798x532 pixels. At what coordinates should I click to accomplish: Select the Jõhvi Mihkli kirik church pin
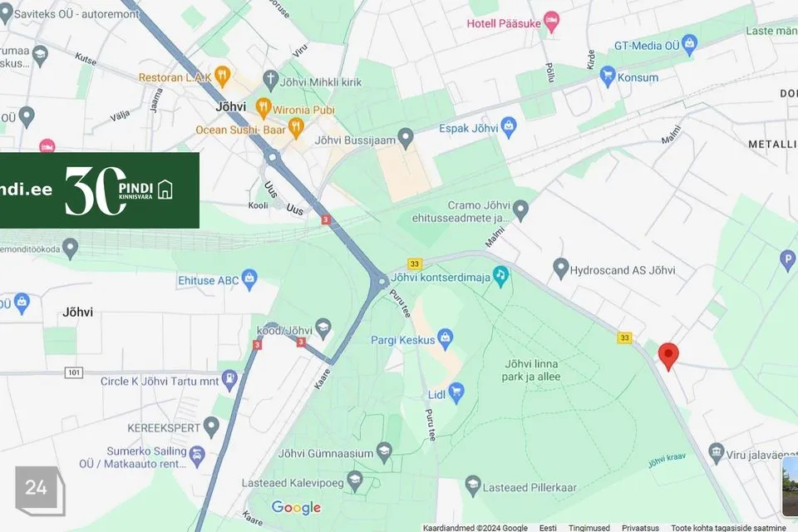tap(270, 81)
